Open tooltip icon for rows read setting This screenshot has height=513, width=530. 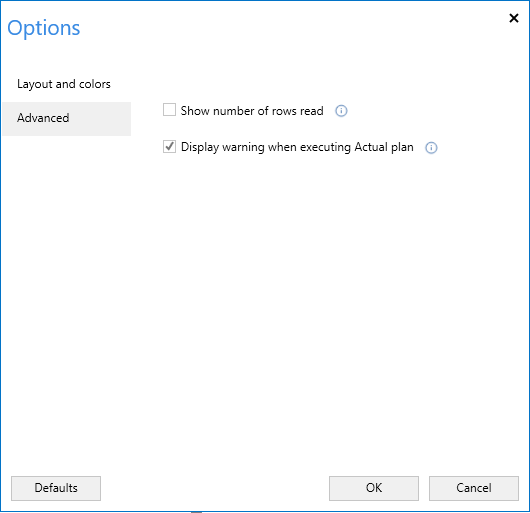pyautogui.click(x=341, y=111)
